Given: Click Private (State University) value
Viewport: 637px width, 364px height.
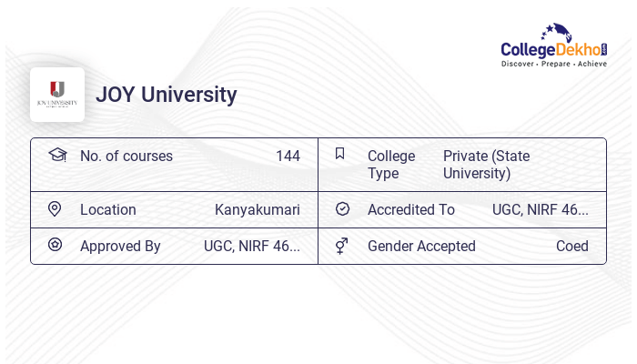Looking at the screenshot, I should 486,164.
